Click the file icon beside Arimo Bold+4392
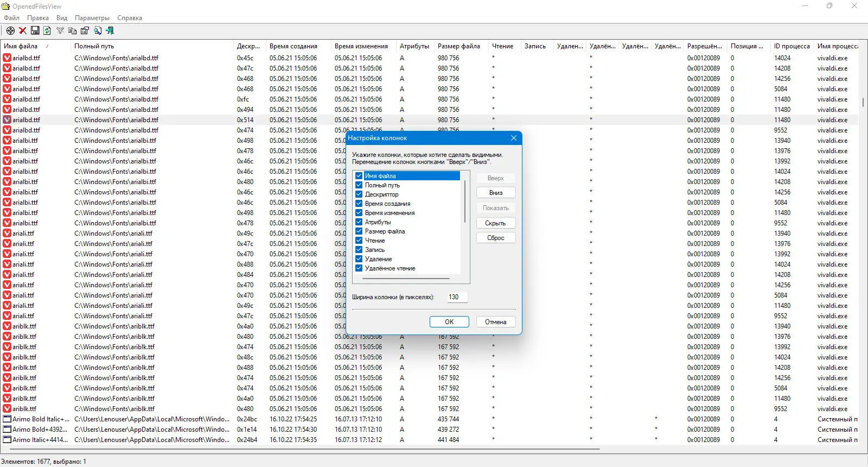 (7, 430)
